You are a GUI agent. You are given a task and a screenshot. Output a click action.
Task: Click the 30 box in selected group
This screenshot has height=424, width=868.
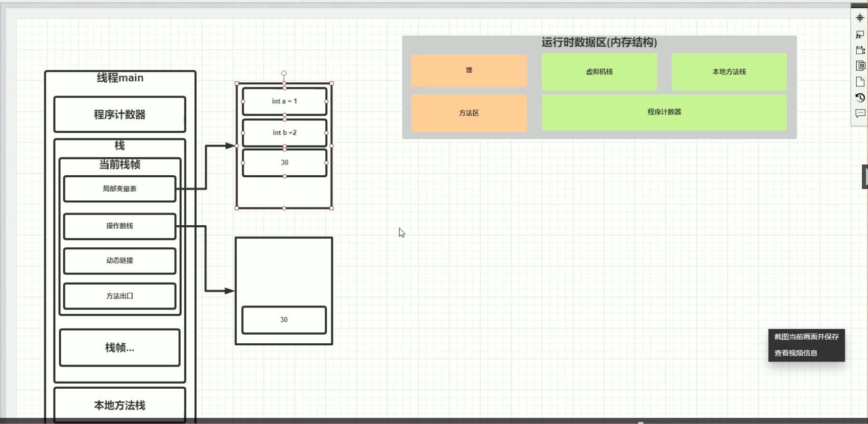point(284,162)
